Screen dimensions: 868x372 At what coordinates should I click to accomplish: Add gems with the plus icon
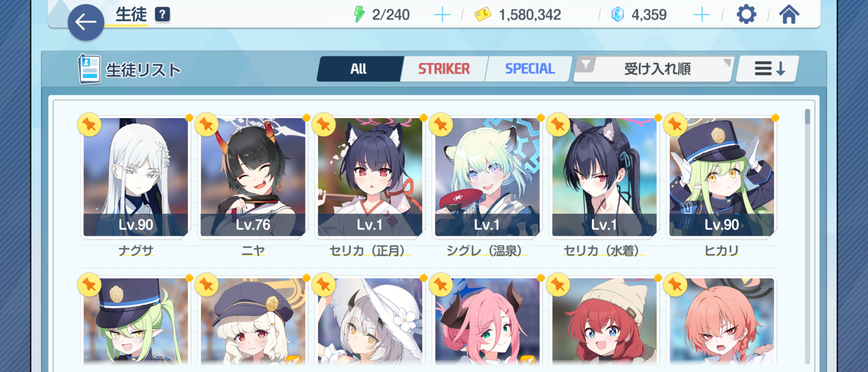pos(701,15)
